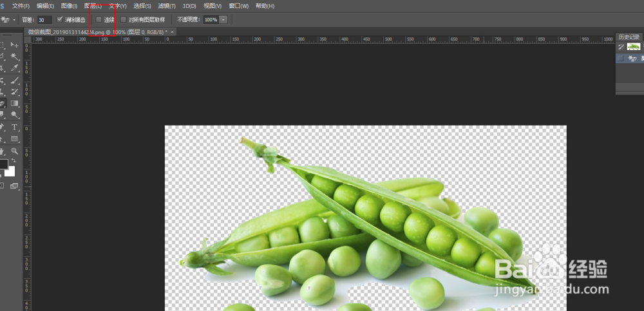This screenshot has width=644, height=311.
Task: Switch to the 历史记录 panel tab
Action: [x=629, y=37]
